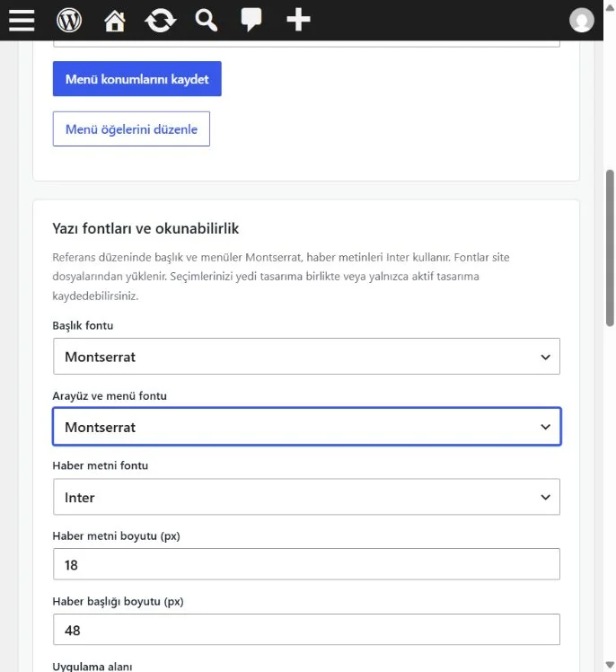Click scrollbar down arrow
Screen dimensions: 616x672
click(x=610, y=664)
